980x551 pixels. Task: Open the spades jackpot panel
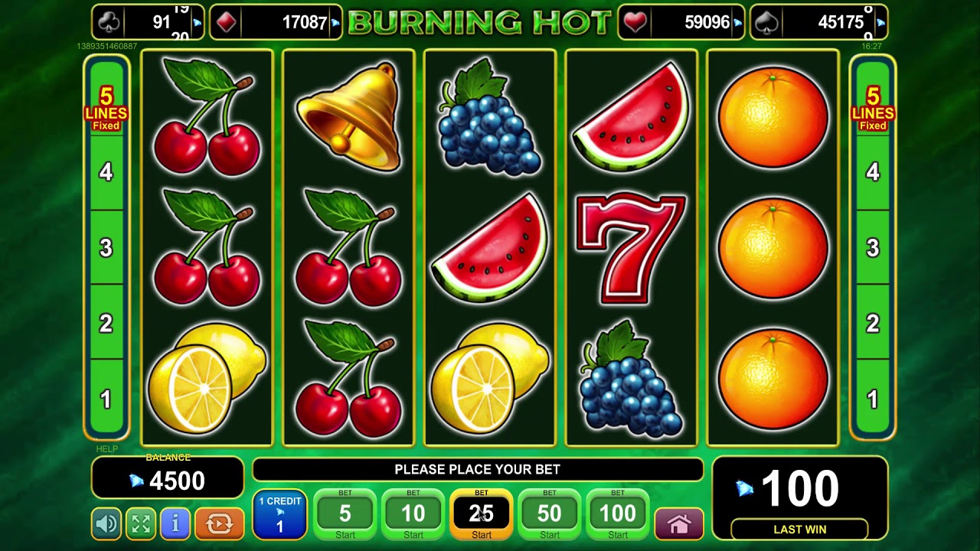[818, 22]
